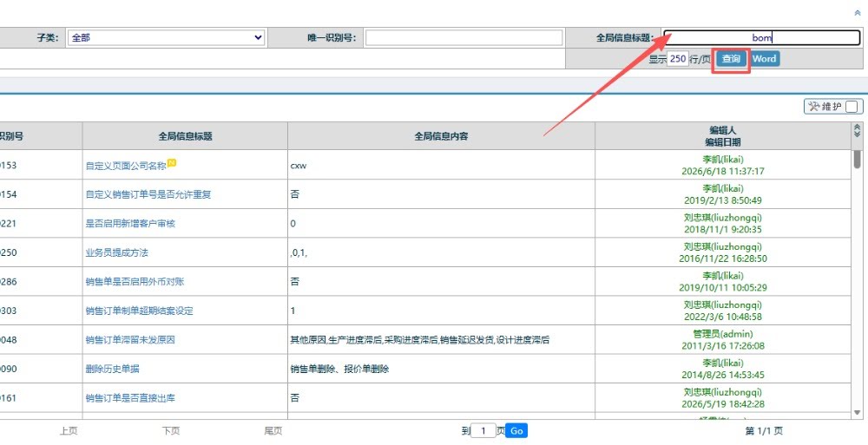Toggle the 维护 checkbox
This screenshot has width=868, height=445.
851,107
